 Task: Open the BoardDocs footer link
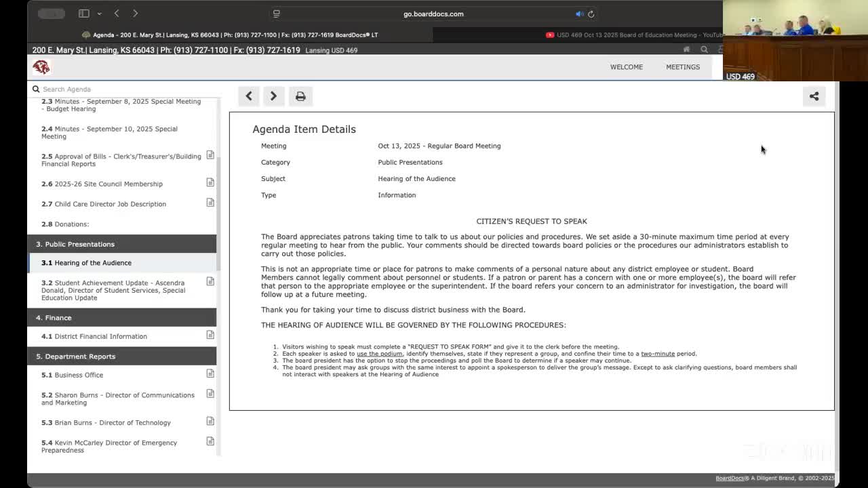point(730,479)
